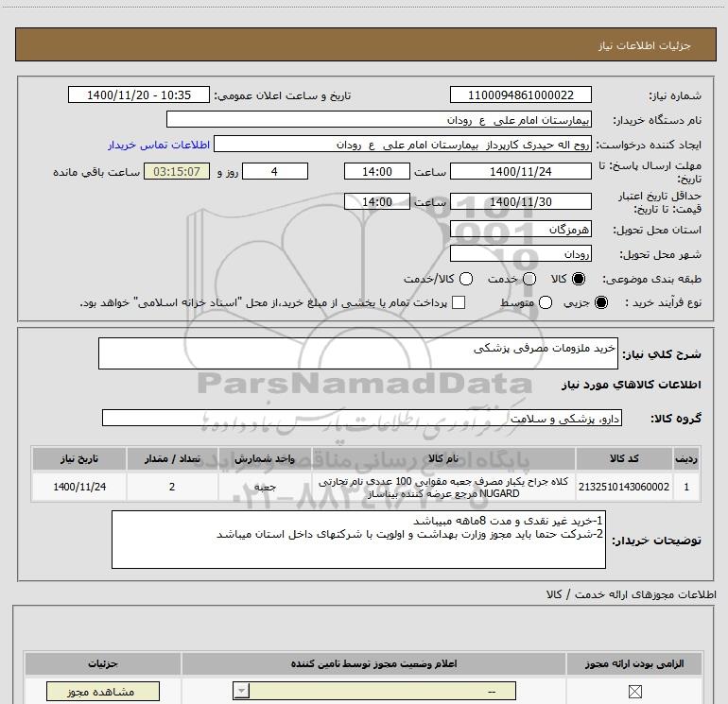The image size is (728, 704).
Task: Click the quantity cell showing 2
Action: [172, 487]
